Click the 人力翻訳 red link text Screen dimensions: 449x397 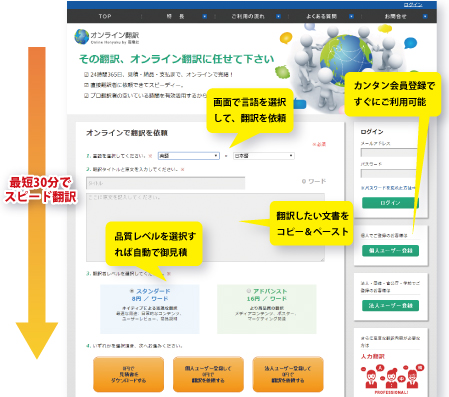[373, 356]
